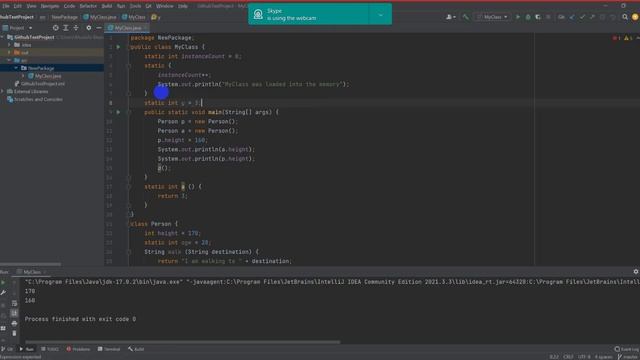Clear Run console with trash icon
Viewport: 640px width, 360px height.
click(14, 333)
